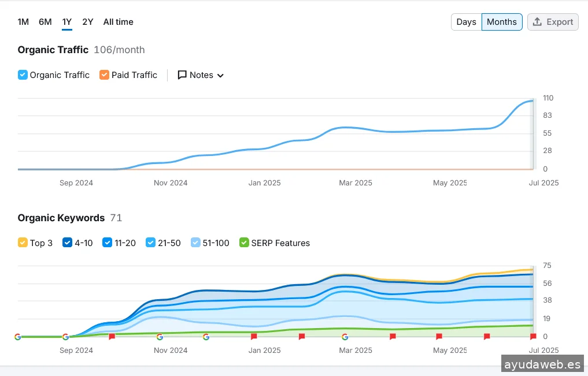The width and height of the screenshot is (588, 376).
Task: Open the red flag note just left of May 2025
Action: (439, 336)
